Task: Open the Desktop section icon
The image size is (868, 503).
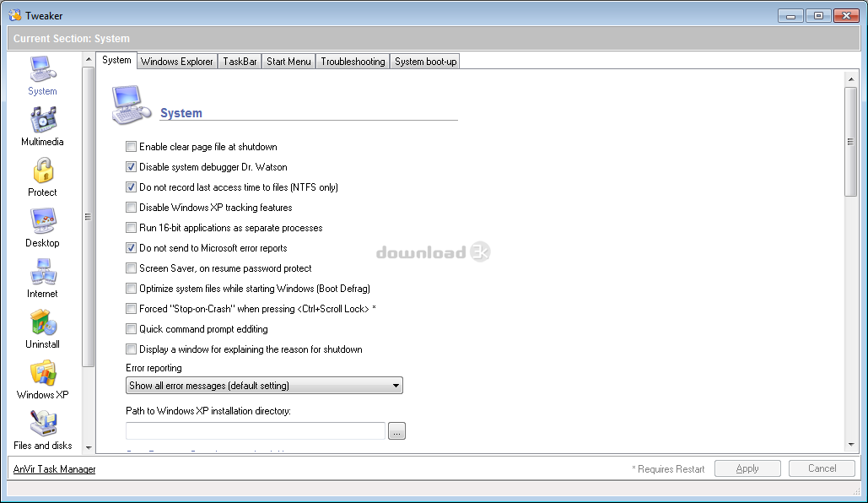Action: tap(43, 228)
